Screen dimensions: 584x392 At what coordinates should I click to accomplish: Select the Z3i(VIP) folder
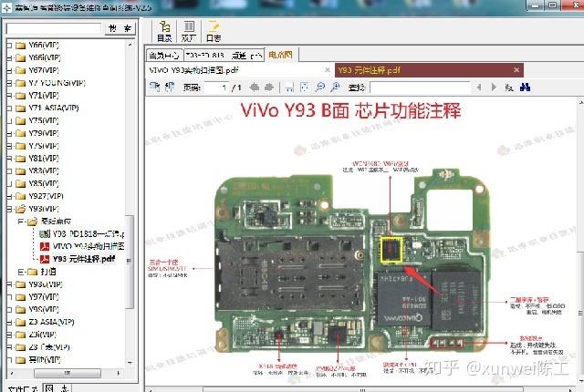pyautogui.click(x=43, y=335)
